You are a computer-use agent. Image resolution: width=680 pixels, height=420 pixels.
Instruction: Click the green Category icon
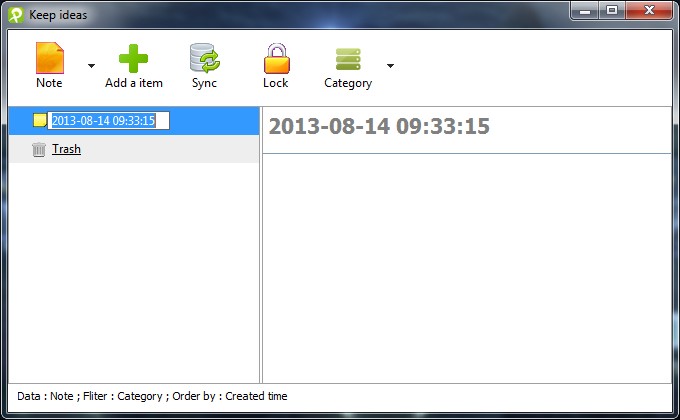point(348,59)
